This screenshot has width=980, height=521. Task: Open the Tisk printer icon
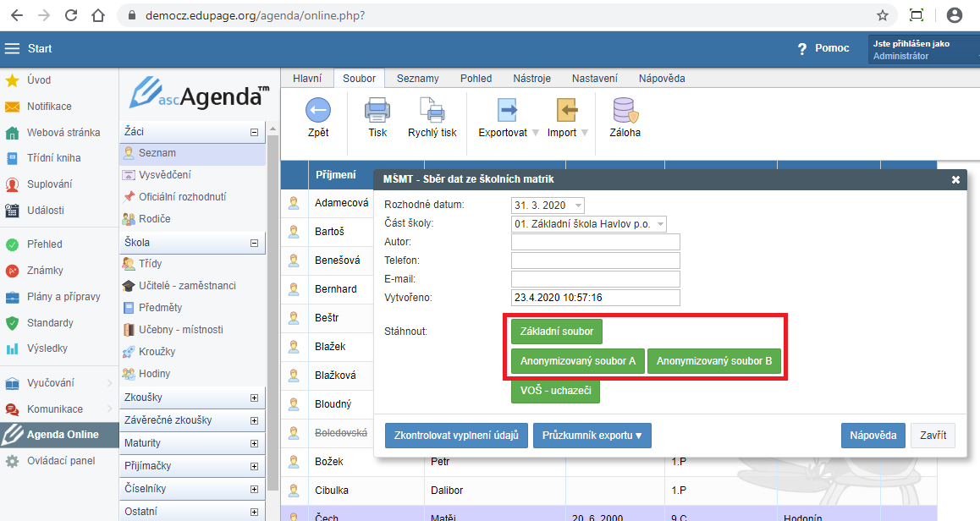[x=377, y=110]
